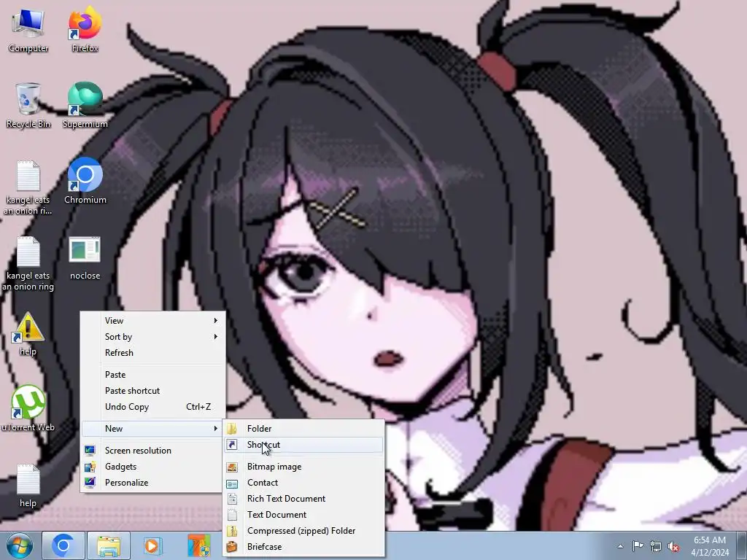The height and width of the screenshot is (560, 747).
Task: Open Personalize from the context menu
Action: [x=152, y=483]
